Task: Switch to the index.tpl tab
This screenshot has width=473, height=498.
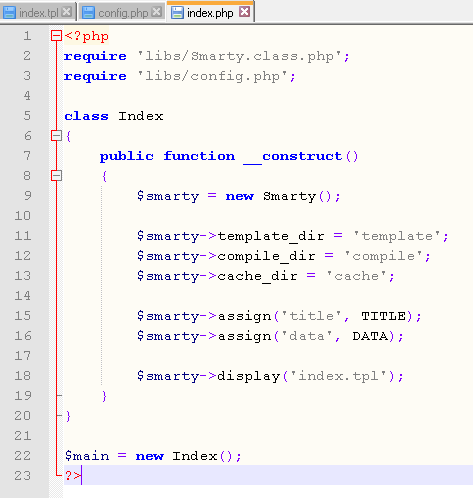Action: [x=39, y=13]
